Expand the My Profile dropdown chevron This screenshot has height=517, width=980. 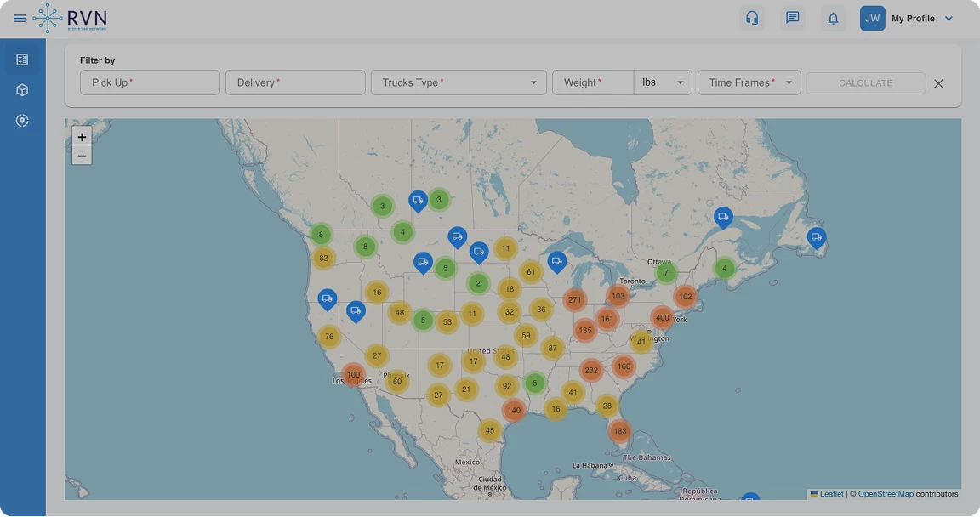(x=949, y=18)
